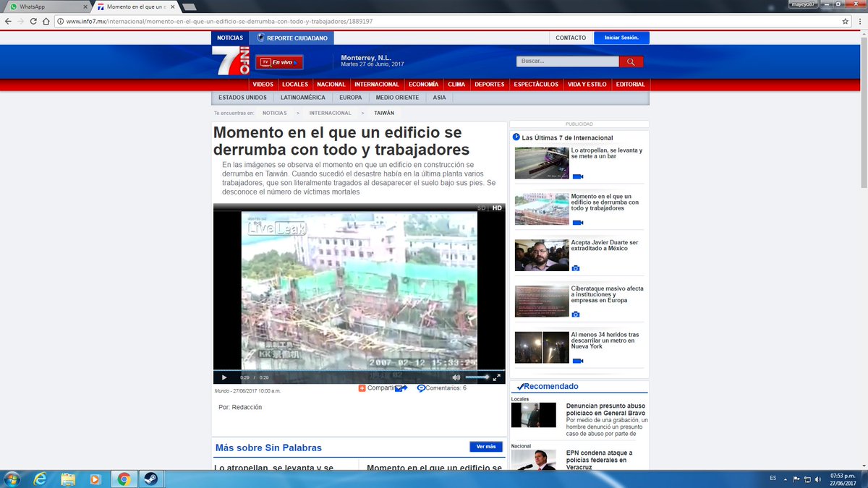
Task: Switch video quality to SD
Action: [482, 208]
